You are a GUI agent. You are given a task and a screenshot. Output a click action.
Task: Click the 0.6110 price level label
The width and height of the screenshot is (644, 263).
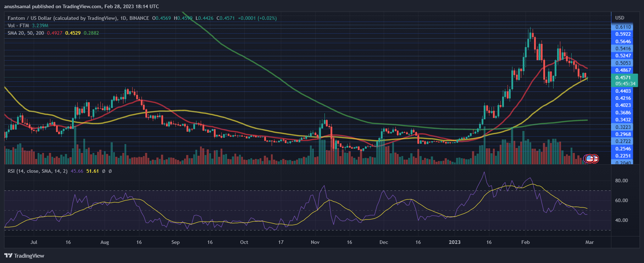[623, 27]
